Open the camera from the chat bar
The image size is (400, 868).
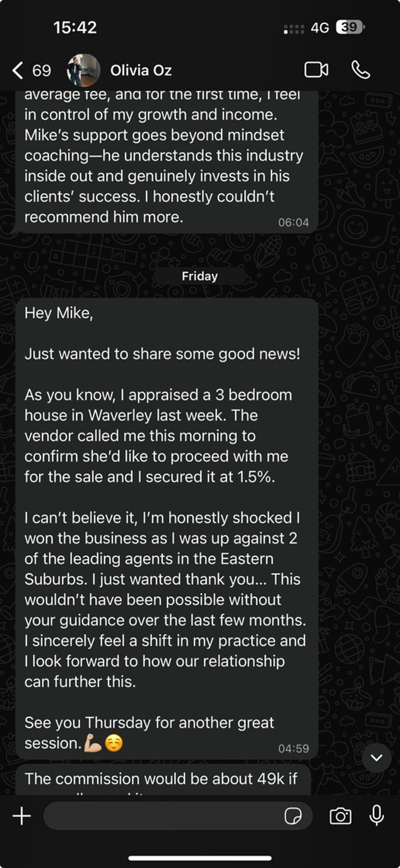(340, 816)
